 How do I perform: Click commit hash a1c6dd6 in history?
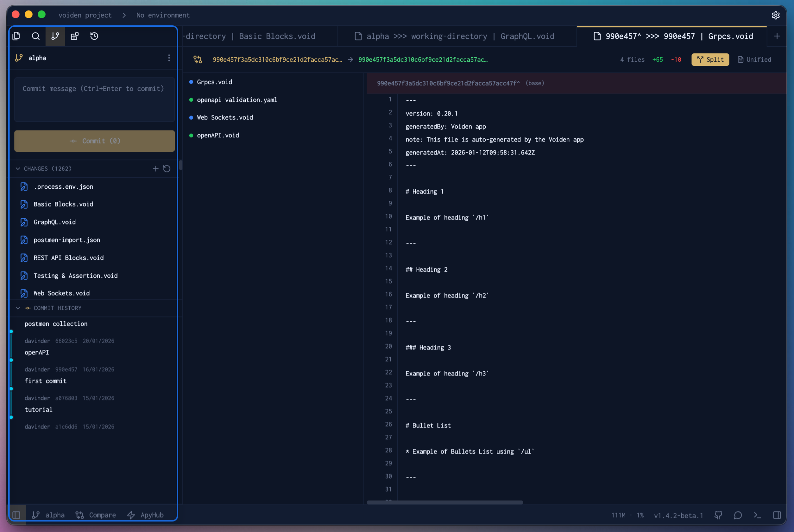pyautogui.click(x=66, y=426)
